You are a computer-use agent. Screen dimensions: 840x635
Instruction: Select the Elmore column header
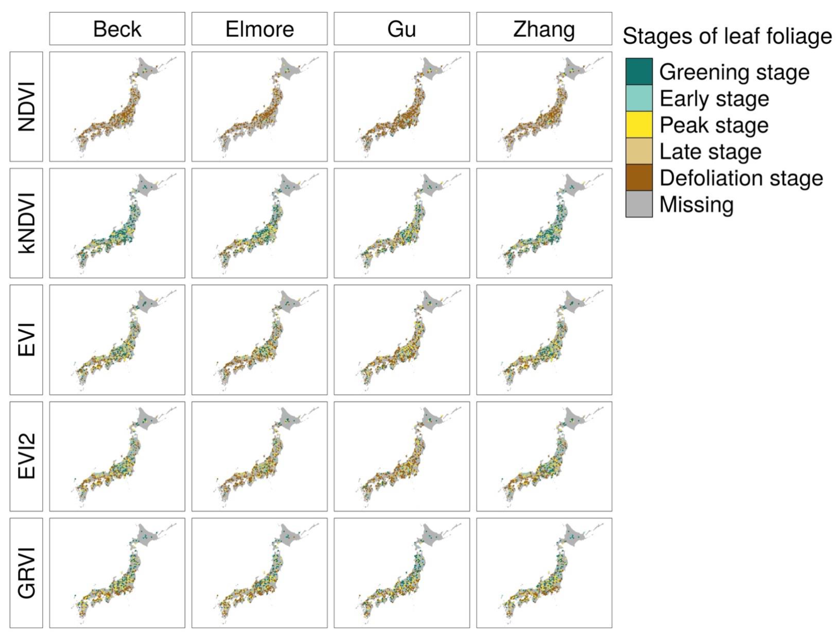(259, 29)
